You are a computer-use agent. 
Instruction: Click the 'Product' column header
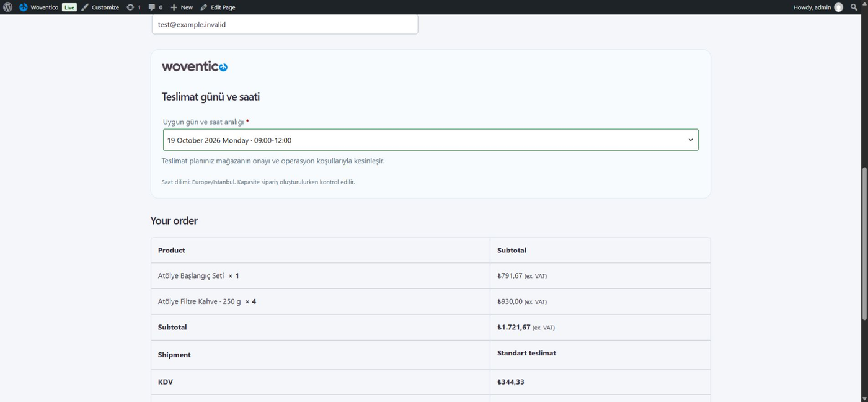click(x=172, y=251)
